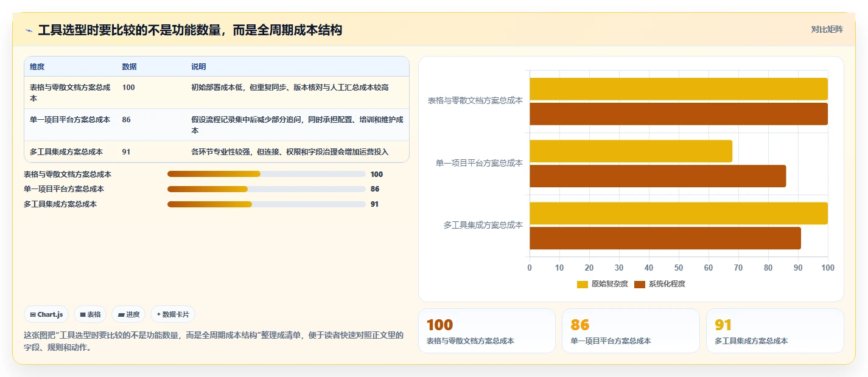Click the description starting 初始部署成本低

pos(290,88)
